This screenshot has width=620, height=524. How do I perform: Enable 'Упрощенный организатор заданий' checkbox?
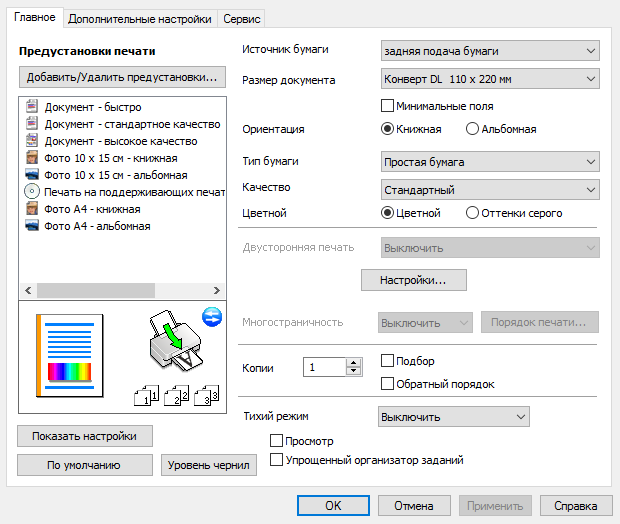coord(276,460)
